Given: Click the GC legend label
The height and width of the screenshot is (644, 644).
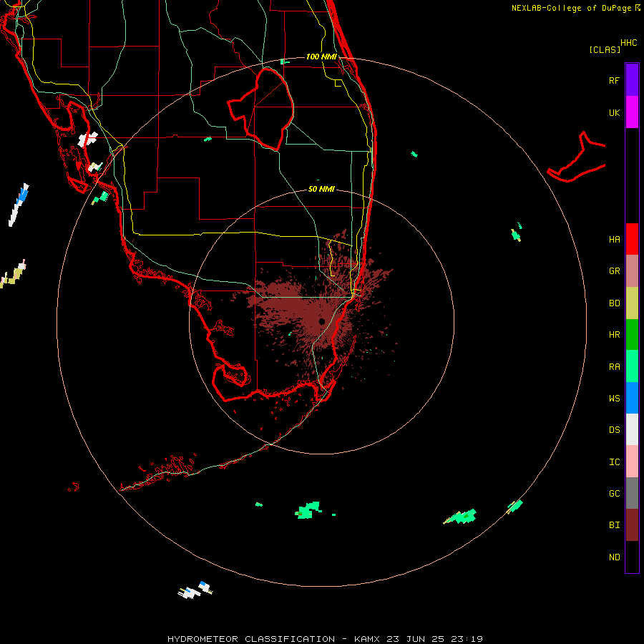Looking at the screenshot, I should (x=614, y=494).
